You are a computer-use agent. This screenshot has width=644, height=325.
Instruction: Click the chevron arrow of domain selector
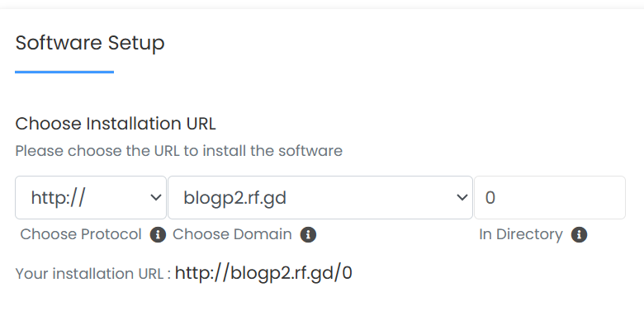point(462,198)
